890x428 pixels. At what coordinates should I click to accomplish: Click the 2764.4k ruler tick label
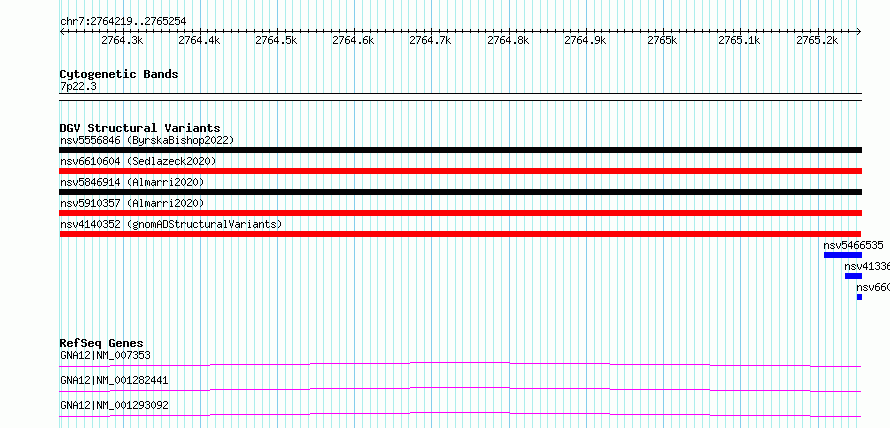tap(199, 40)
